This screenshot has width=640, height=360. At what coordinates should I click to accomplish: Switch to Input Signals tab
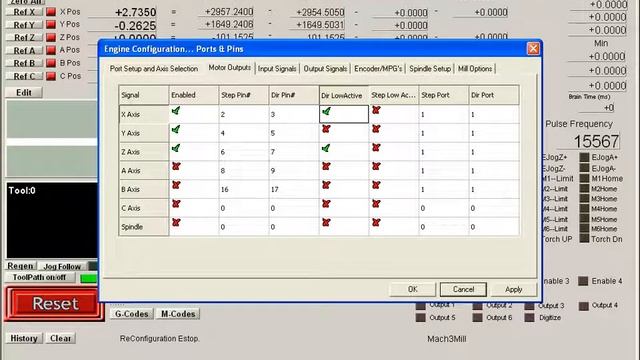[x=277, y=69]
